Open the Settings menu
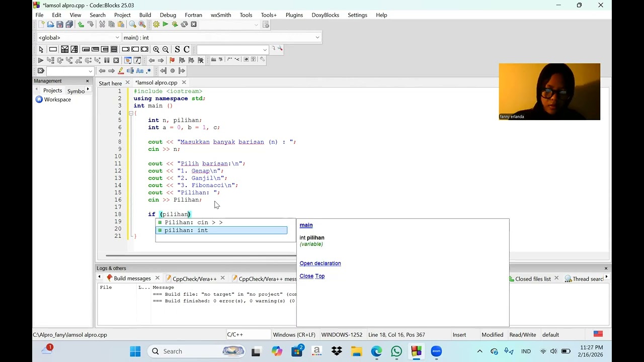Image resolution: width=644 pixels, height=362 pixels. [357, 15]
